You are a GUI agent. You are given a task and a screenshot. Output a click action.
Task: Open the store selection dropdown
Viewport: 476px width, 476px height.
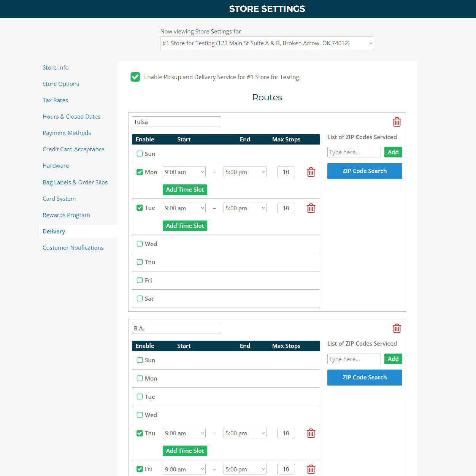(267, 43)
